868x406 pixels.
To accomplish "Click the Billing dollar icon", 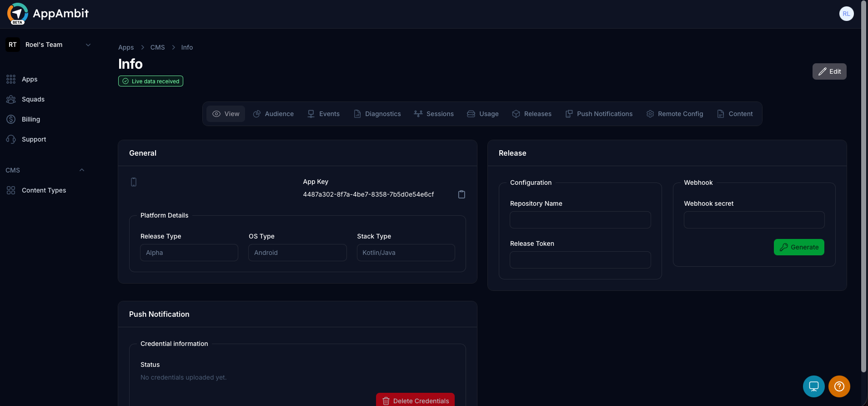I will pyautogui.click(x=11, y=119).
